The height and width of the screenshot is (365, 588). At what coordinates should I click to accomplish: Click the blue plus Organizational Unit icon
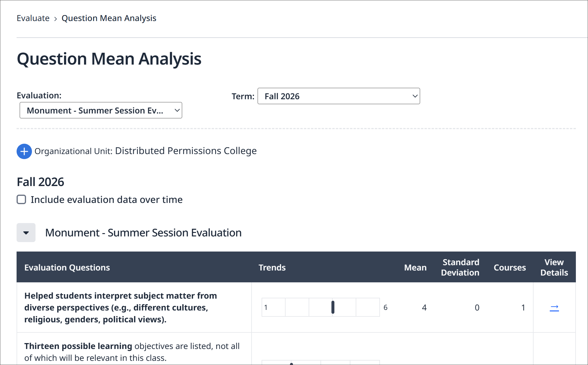point(24,151)
